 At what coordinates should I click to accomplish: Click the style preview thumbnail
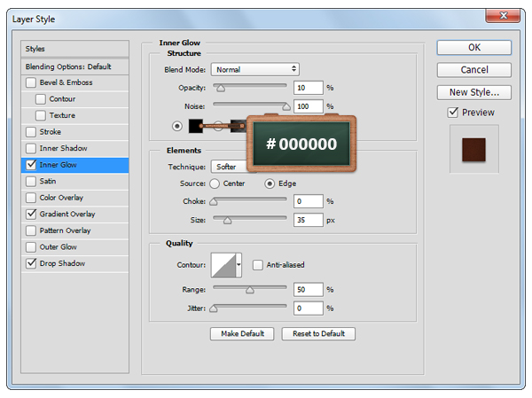(473, 149)
